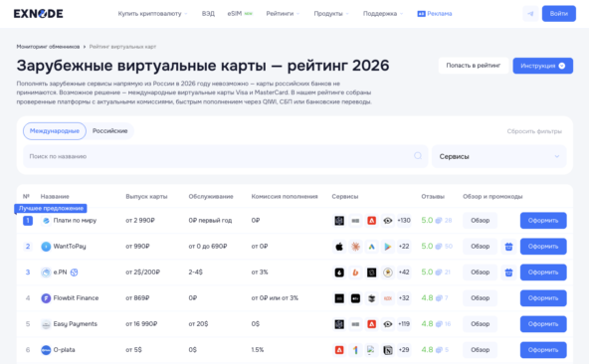Open Обзор for O-plata
Image resolution: width=589 pixels, height=364 pixels.
click(481, 350)
